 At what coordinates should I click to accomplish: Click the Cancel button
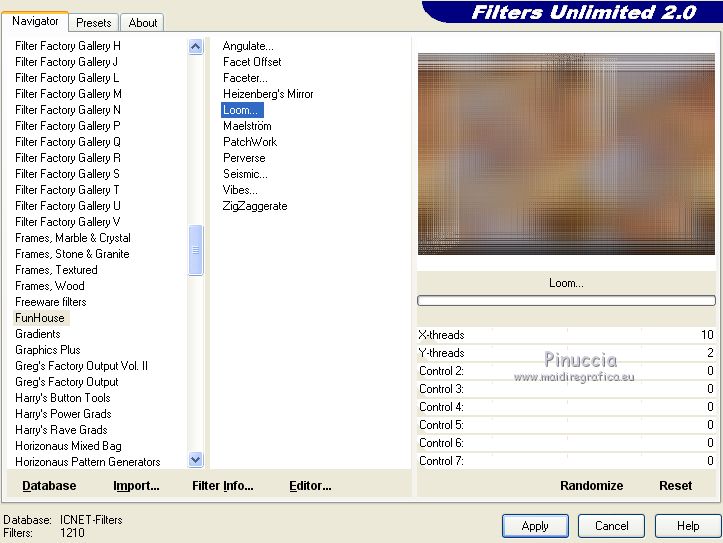(611, 526)
